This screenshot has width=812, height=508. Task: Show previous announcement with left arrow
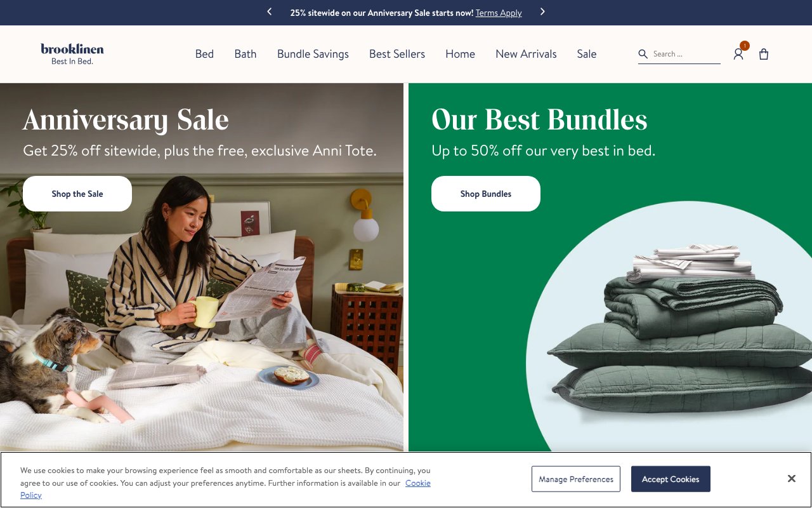(x=270, y=11)
